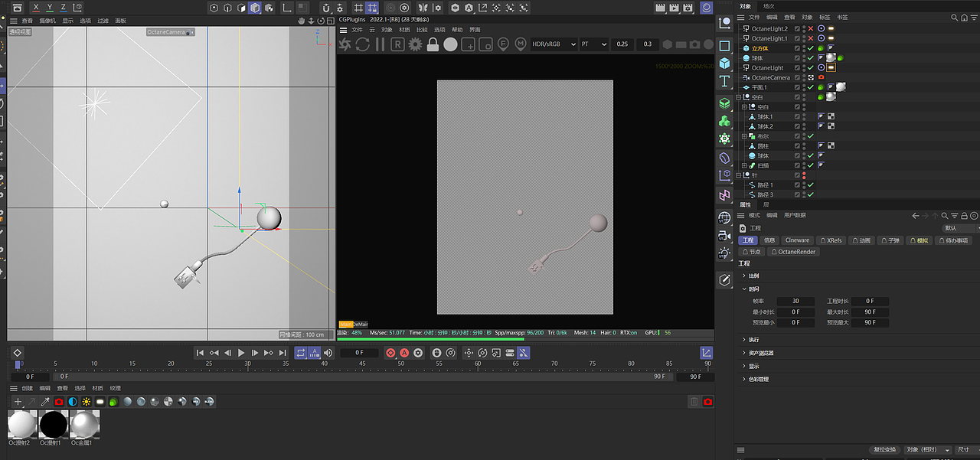Click the Octane send scene (aperture) icon
The width and height of the screenshot is (980, 460).
[345, 44]
